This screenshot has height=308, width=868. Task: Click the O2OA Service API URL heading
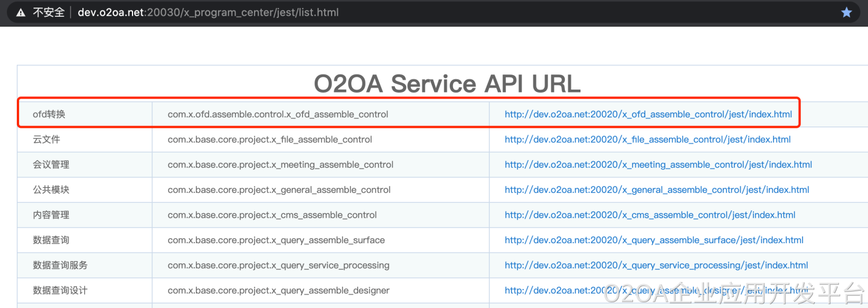pos(447,84)
